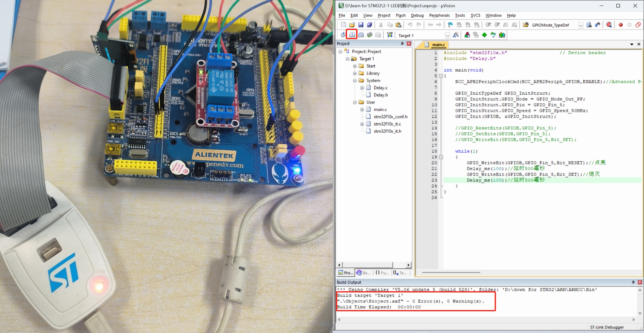Viewport: 644px width, 333px height.
Task: Click the GPIOMode_TypeDef find text field
Action: [554, 25]
